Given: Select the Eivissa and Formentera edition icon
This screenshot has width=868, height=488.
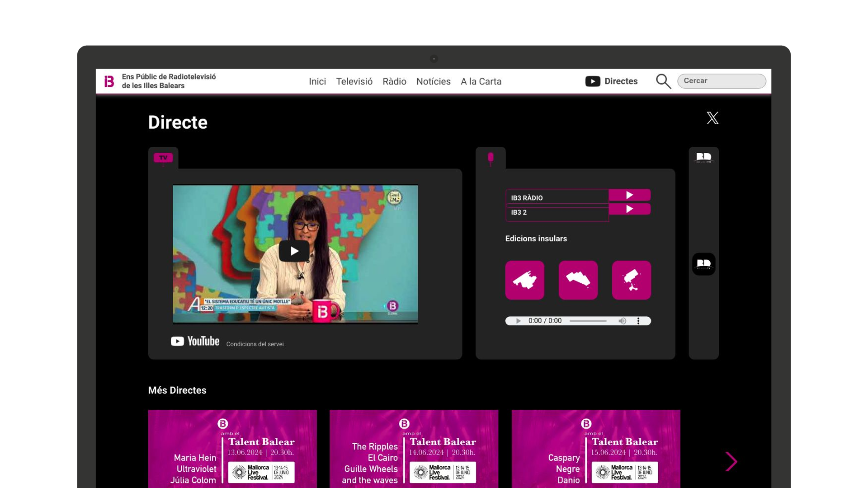Looking at the screenshot, I should coord(632,280).
